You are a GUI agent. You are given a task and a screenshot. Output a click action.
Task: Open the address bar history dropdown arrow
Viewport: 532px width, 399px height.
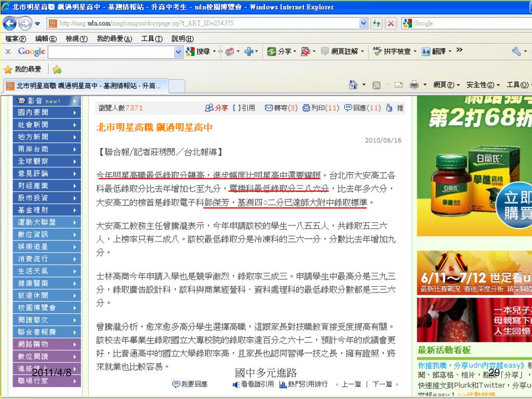pyautogui.click(x=363, y=23)
